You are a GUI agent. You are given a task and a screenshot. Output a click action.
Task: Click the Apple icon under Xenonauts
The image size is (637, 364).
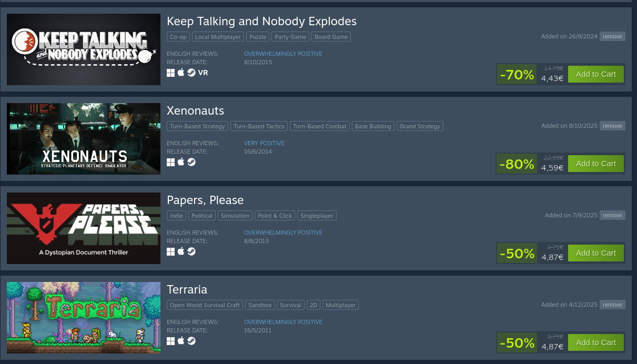[x=181, y=162]
